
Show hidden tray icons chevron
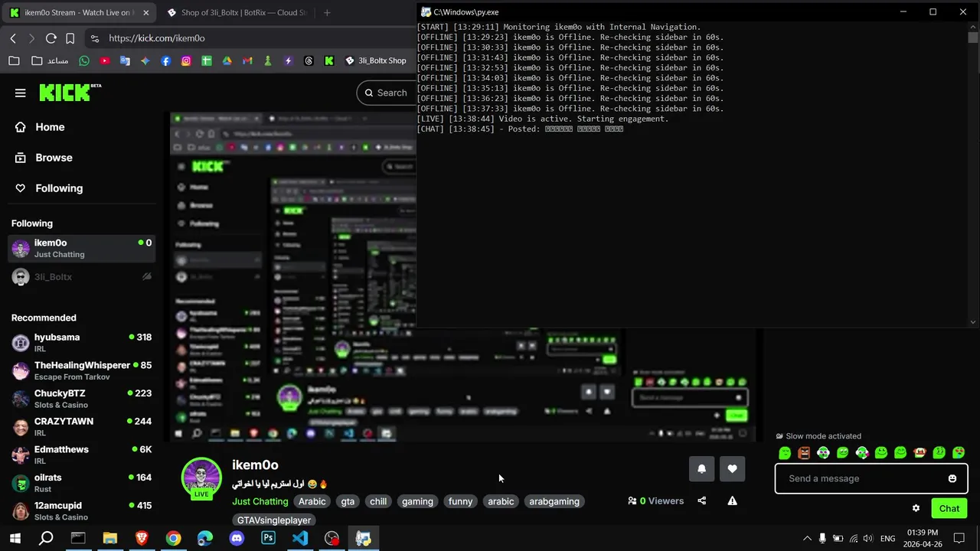point(807,539)
